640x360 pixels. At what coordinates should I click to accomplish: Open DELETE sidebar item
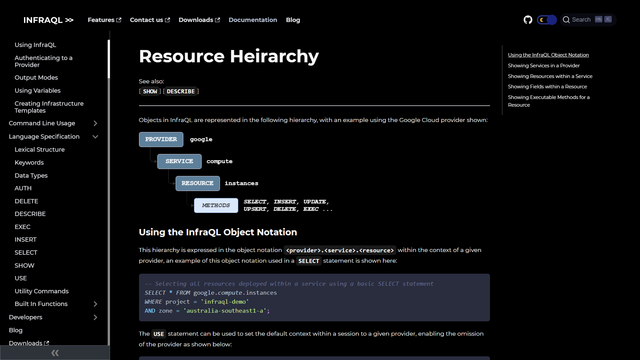coord(26,201)
